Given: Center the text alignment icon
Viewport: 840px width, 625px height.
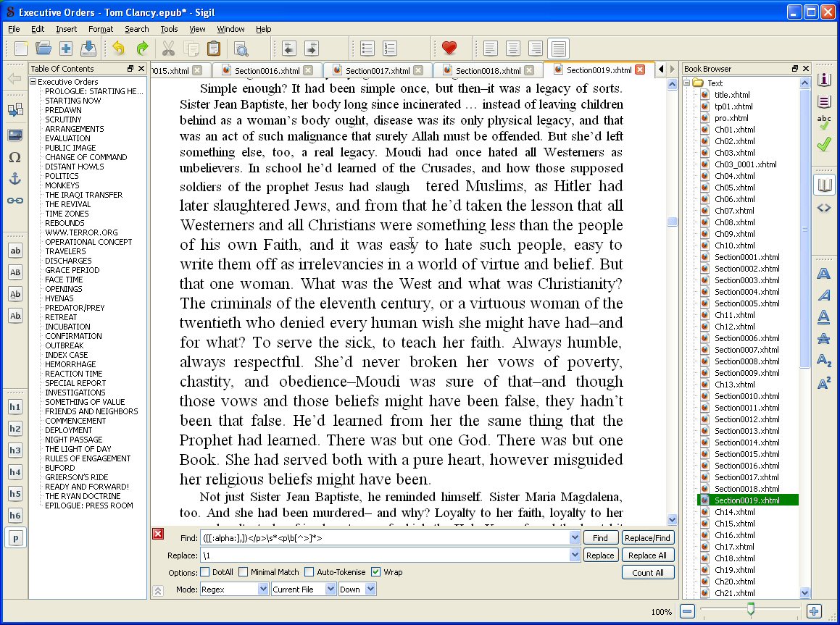Looking at the screenshot, I should (x=512, y=49).
